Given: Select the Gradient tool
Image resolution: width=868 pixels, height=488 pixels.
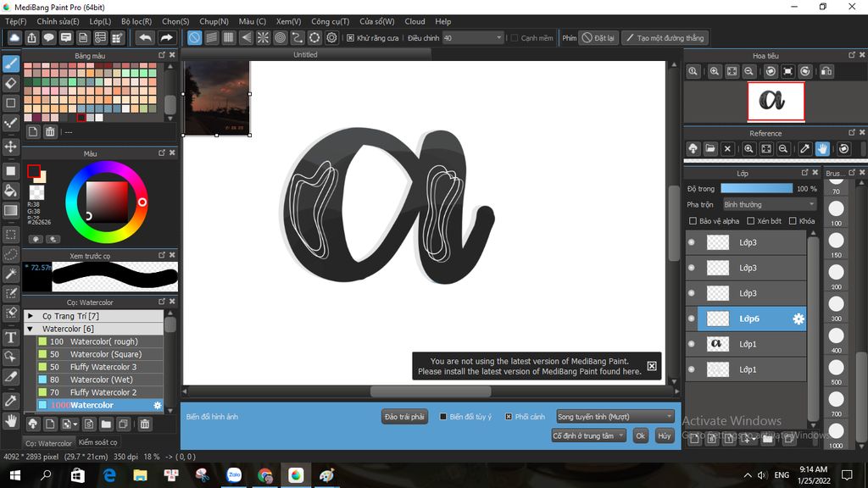Looking at the screenshot, I should point(10,211).
